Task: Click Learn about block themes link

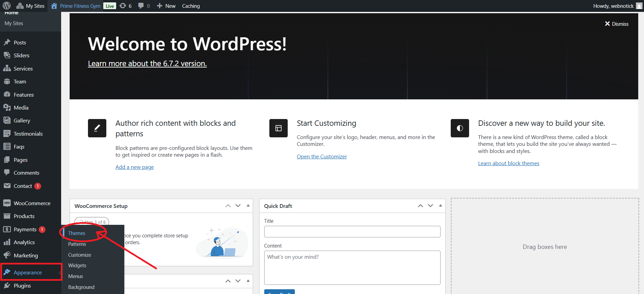Action: pyautogui.click(x=508, y=163)
